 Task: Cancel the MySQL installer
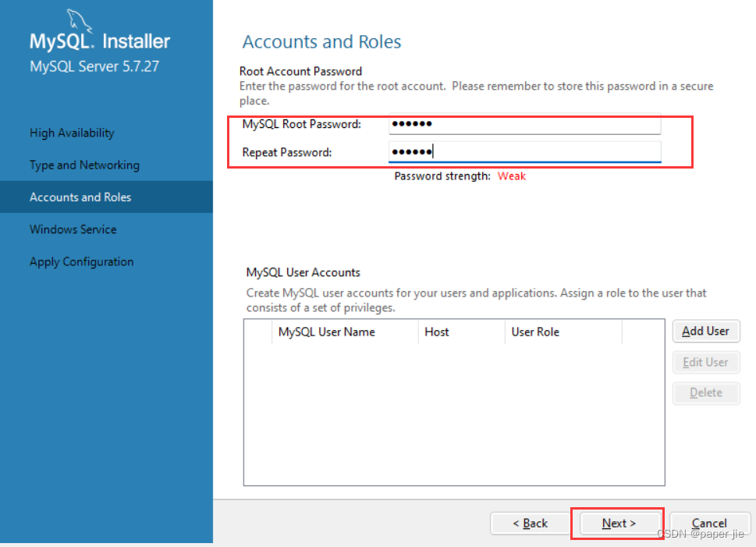point(709,523)
